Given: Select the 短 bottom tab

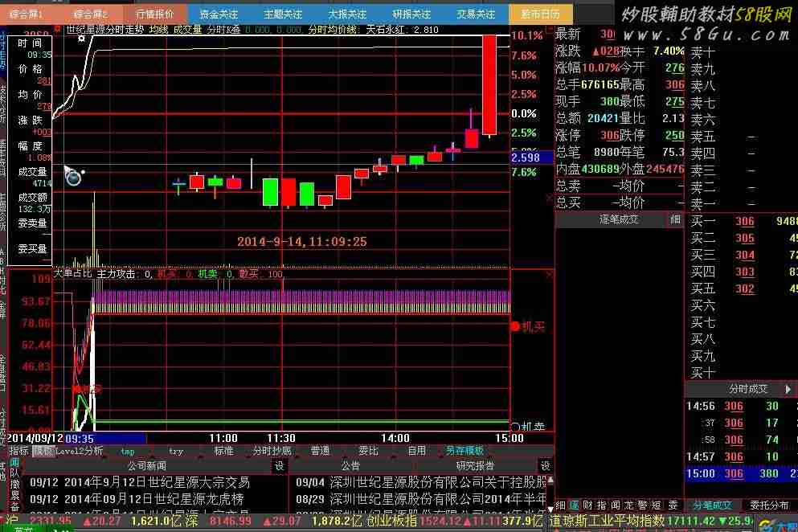Looking at the screenshot, I should point(657,505).
